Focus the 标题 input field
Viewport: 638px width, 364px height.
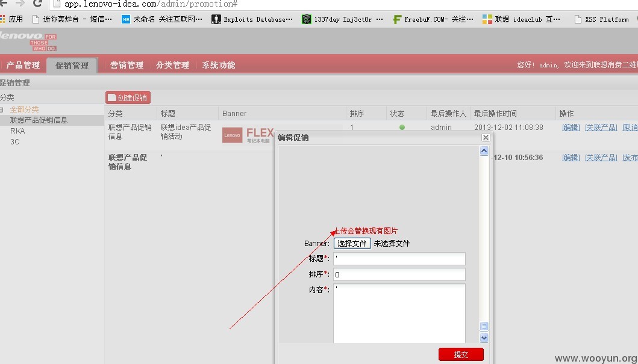coord(399,259)
